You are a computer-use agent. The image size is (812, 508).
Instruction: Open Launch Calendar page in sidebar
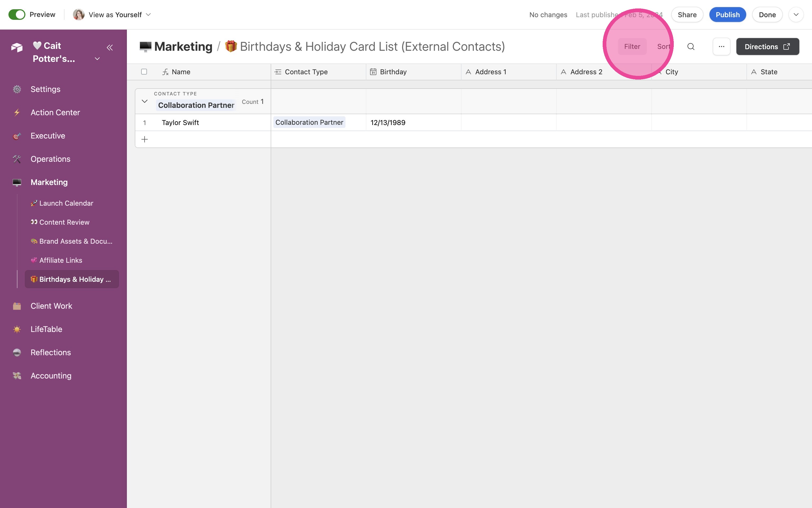tap(66, 203)
